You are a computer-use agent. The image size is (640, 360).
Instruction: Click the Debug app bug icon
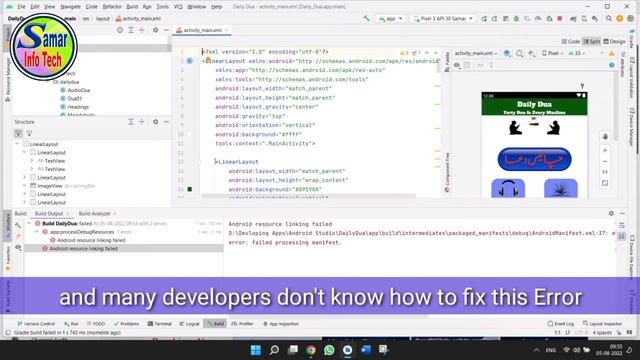pyautogui.click(x=516, y=18)
